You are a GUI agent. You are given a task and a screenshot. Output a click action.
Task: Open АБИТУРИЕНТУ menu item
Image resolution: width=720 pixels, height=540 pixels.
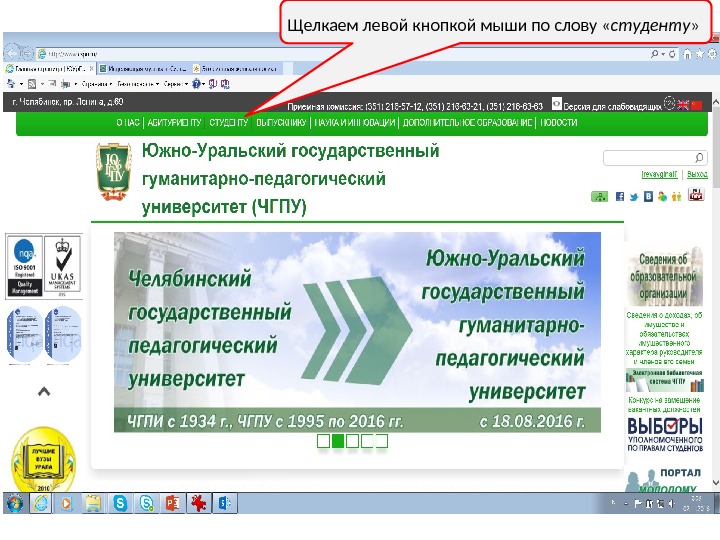[x=174, y=123]
